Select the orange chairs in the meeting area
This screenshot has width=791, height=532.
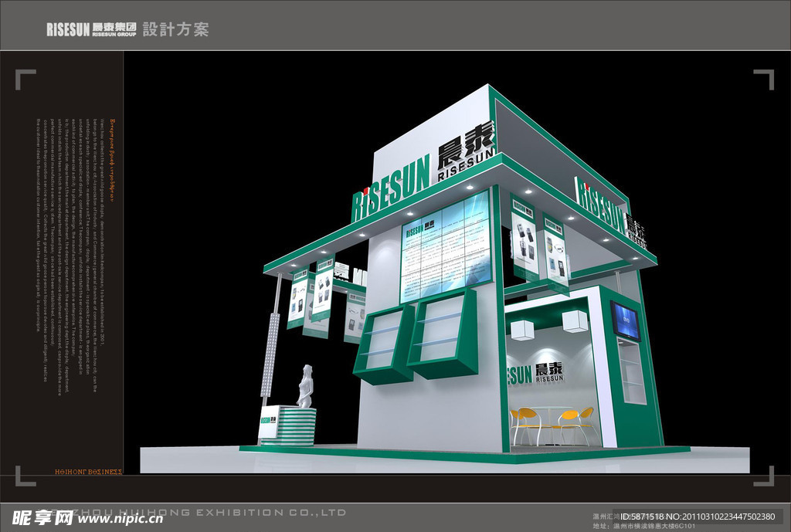point(552,425)
